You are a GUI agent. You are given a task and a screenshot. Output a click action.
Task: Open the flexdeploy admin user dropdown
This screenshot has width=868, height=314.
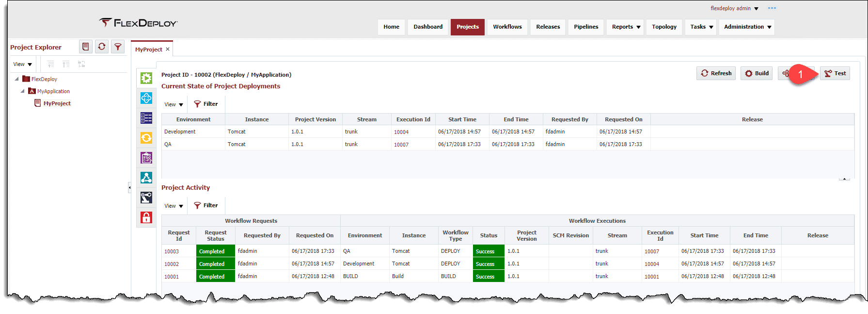pos(734,8)
